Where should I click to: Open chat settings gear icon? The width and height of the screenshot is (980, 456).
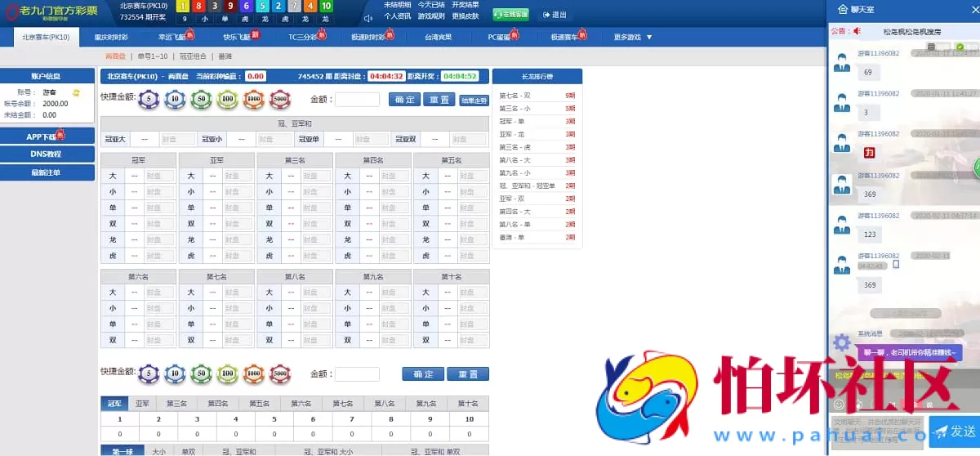841,343
